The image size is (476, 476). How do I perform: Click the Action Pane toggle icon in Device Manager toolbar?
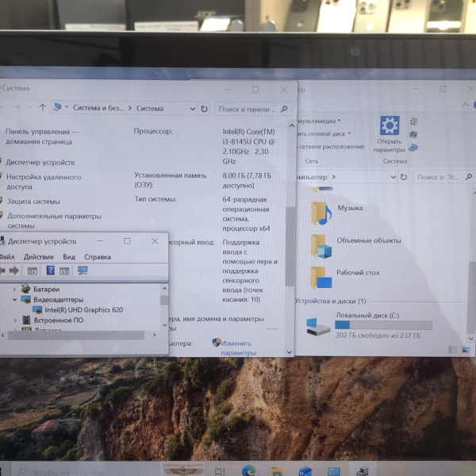(64, 271)
